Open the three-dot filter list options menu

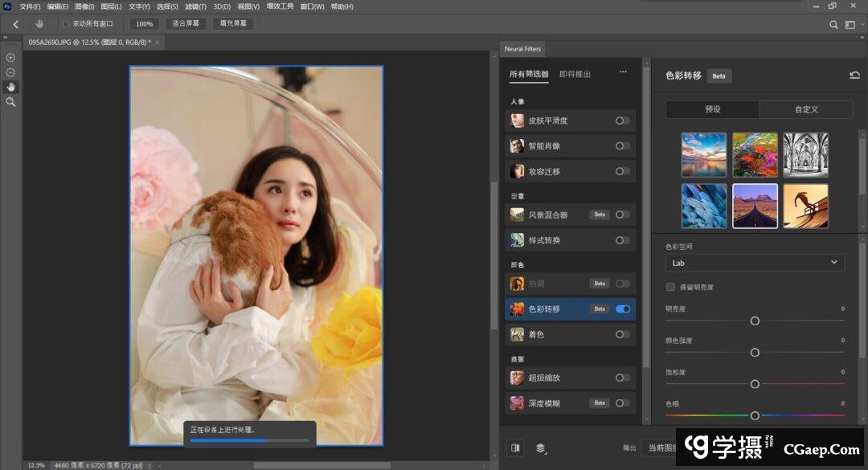point(623,72)
